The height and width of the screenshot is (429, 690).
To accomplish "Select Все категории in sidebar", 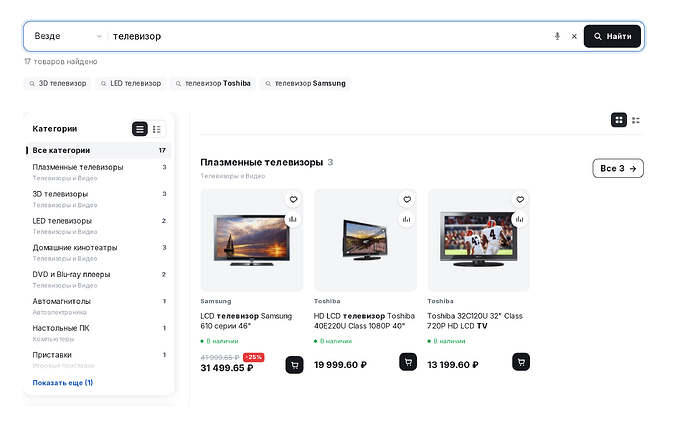I will click(x=98, y=150).
